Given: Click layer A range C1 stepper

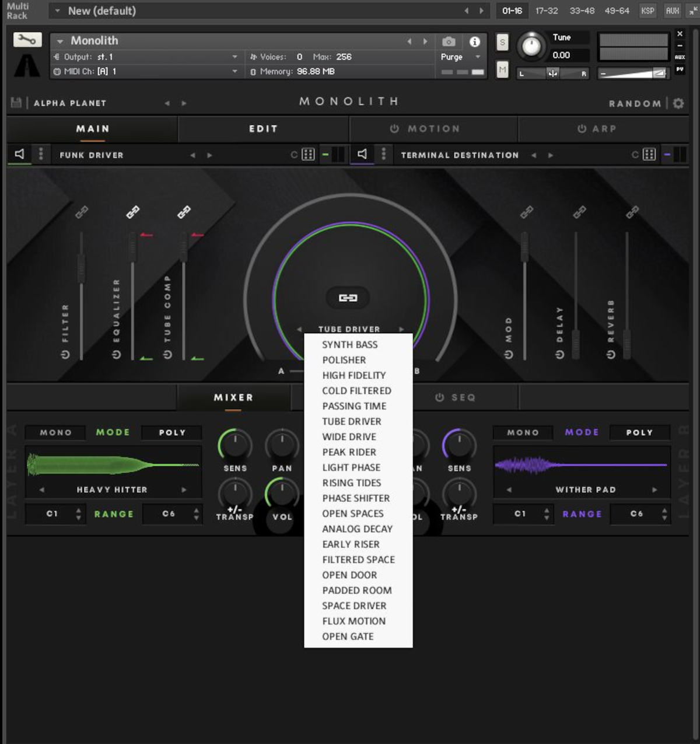Looking at the screenshot, I should tap(79, 514).
